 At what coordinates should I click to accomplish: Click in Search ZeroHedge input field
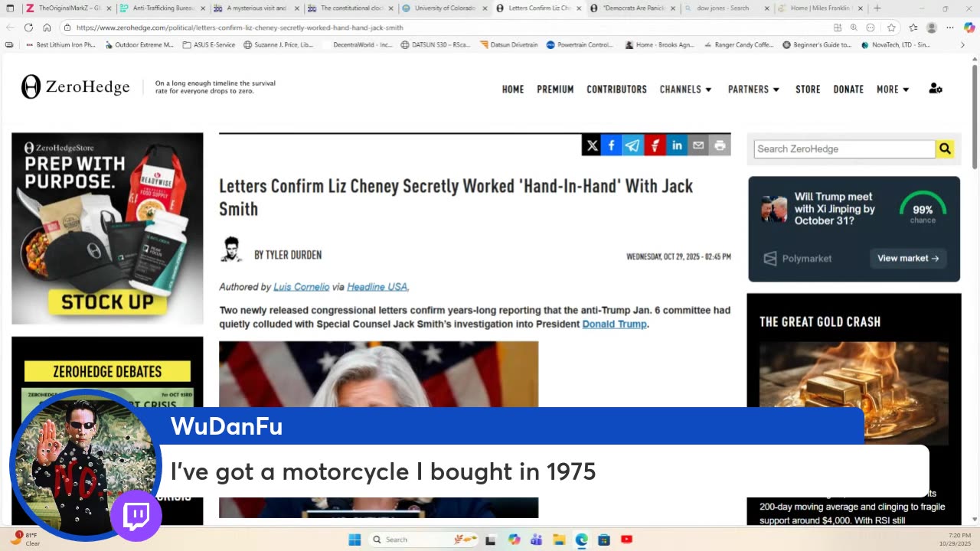coord(844,149)
